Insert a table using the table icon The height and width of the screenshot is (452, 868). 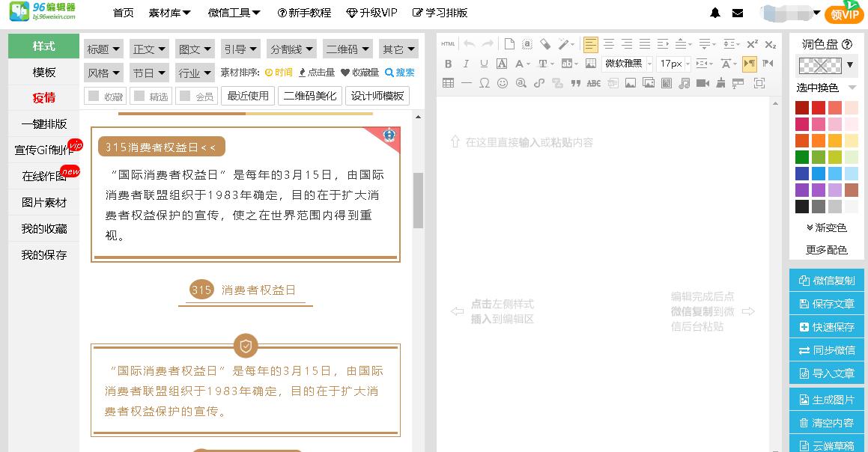point(449,83)
